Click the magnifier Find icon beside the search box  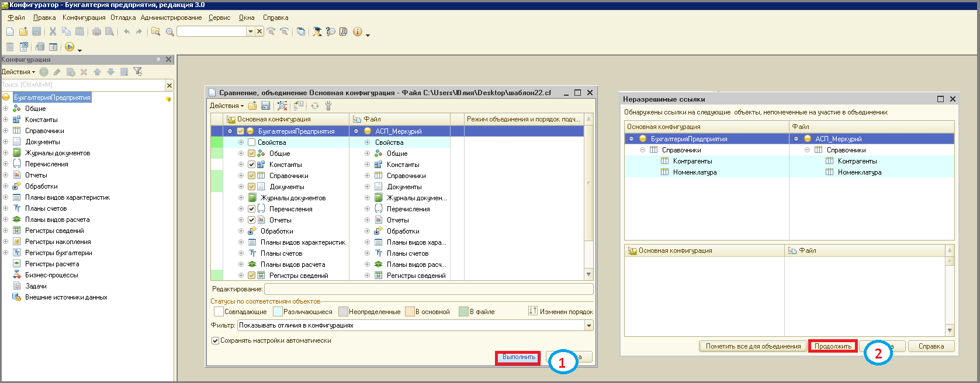pyautogui.click(x=170, y=32)
